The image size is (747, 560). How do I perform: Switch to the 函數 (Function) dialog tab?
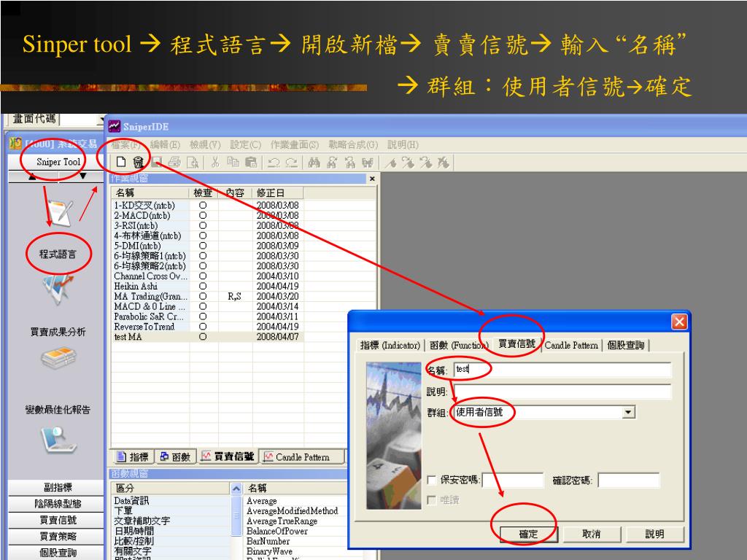[x=459, y=345]
